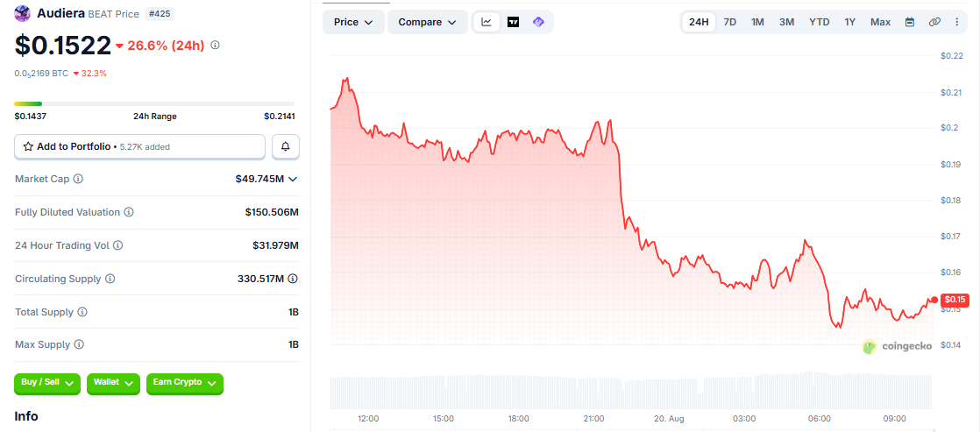
Task: Click info icon beside 330.517M value
Action: tap(293, 278)
